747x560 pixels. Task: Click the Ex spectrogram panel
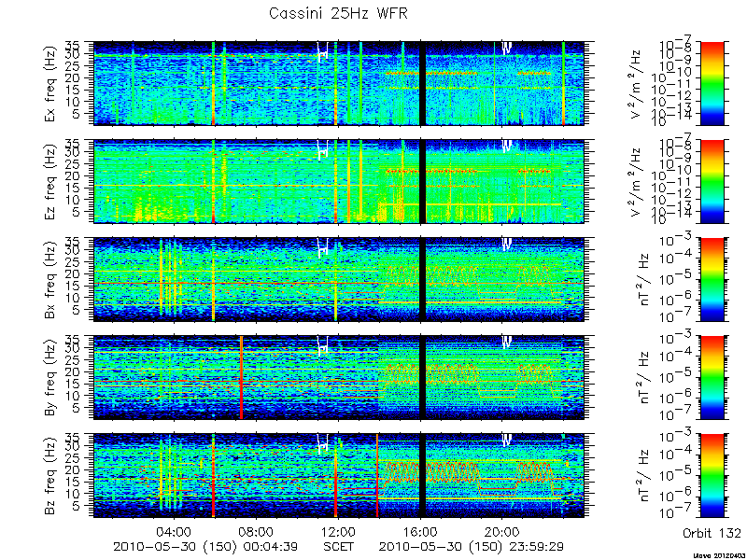pos(339,84)
